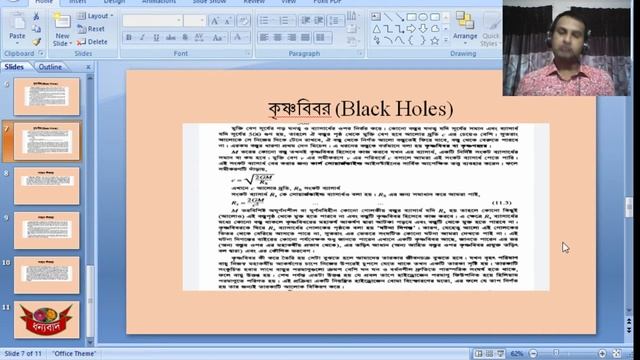
Task: Open line spacing dropdown
Action: (336, 21)
